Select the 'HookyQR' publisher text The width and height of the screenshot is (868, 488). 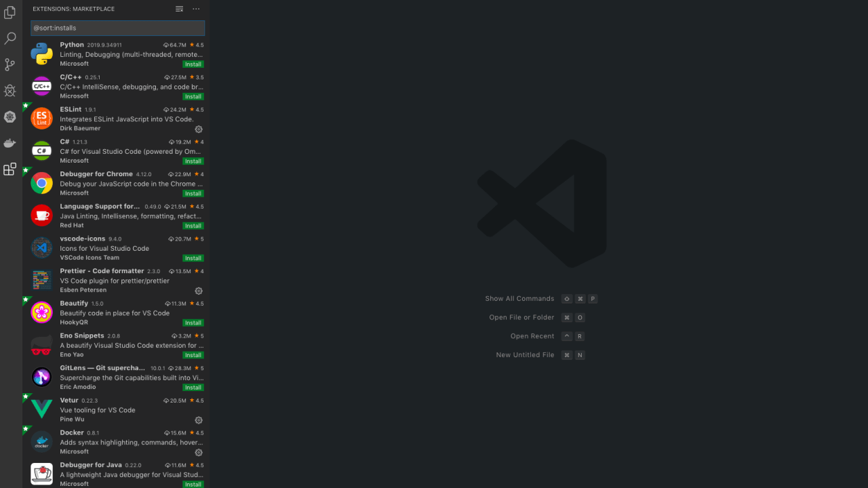(74, 323)
